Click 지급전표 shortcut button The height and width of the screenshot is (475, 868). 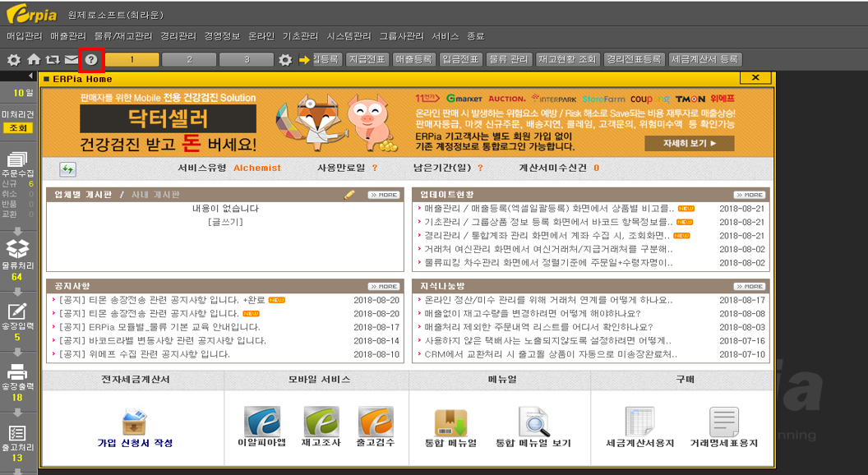367,59
